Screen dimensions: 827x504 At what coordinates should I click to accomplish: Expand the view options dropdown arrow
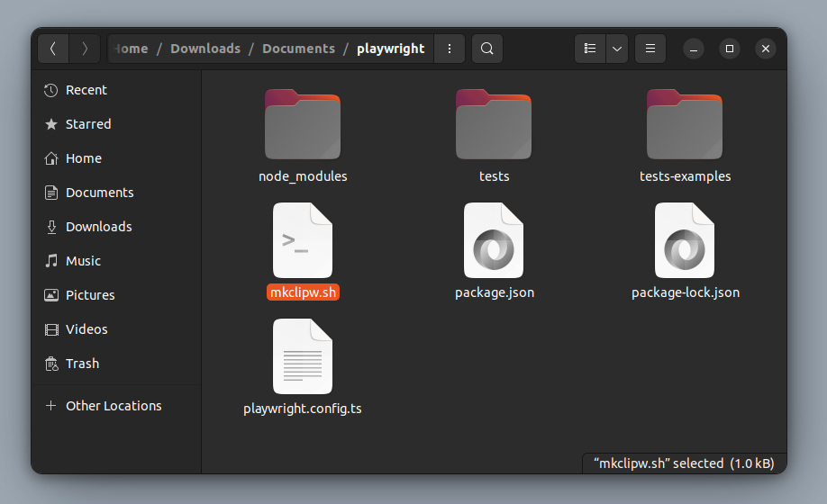[617, 49]
